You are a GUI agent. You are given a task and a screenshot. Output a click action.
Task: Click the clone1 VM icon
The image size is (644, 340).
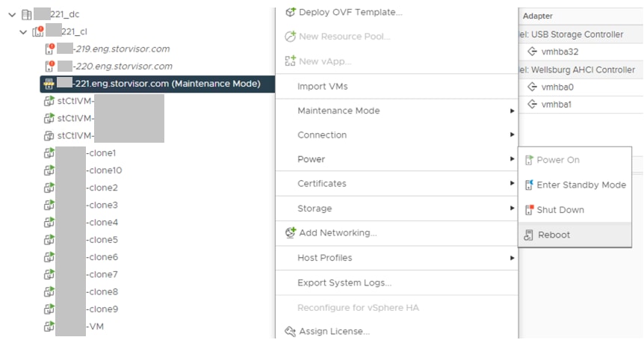click(49, 152)
